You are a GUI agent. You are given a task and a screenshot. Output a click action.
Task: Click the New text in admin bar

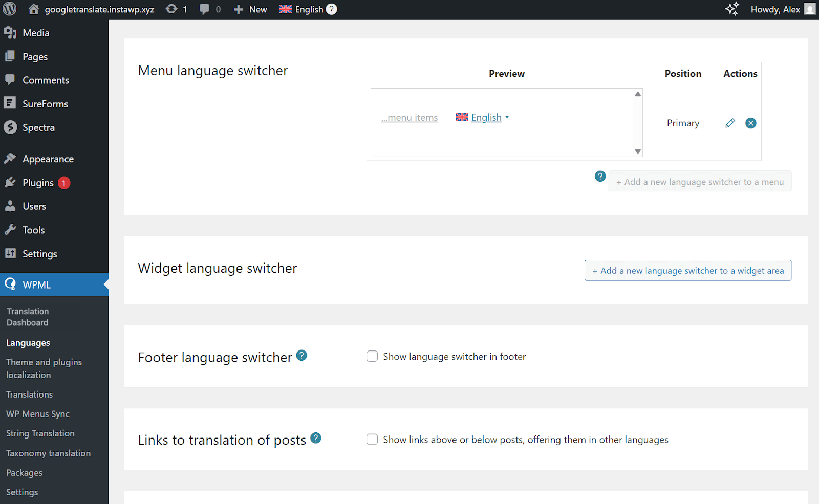tap(258, 9)
